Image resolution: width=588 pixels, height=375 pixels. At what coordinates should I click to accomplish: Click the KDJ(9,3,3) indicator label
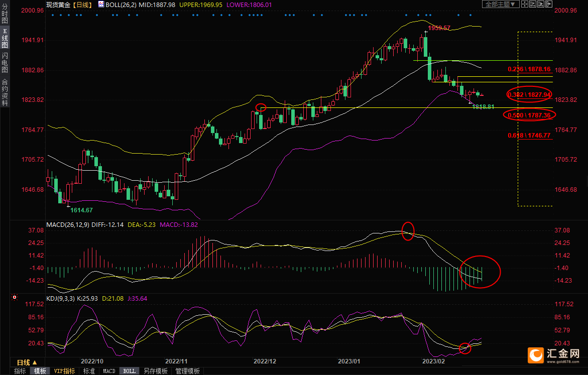coord(61,299)
